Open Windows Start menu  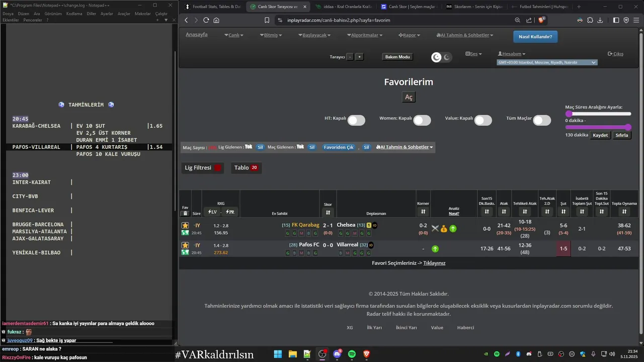tap(278, 354)
